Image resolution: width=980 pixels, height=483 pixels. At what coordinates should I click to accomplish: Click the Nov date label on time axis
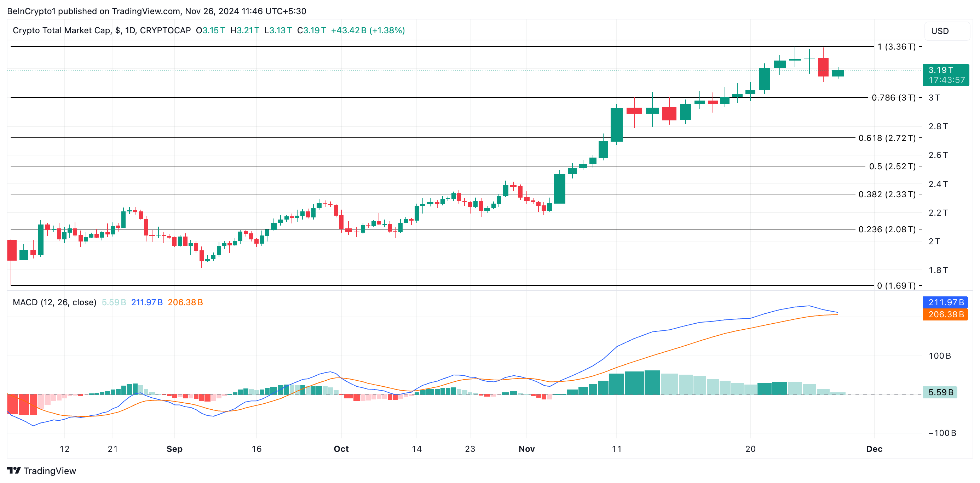(526, 449)
